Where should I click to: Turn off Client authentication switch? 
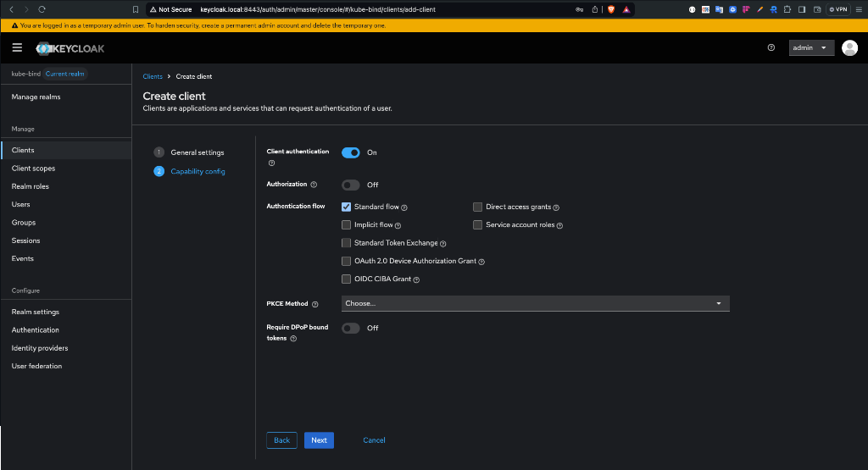pos(350,152)
